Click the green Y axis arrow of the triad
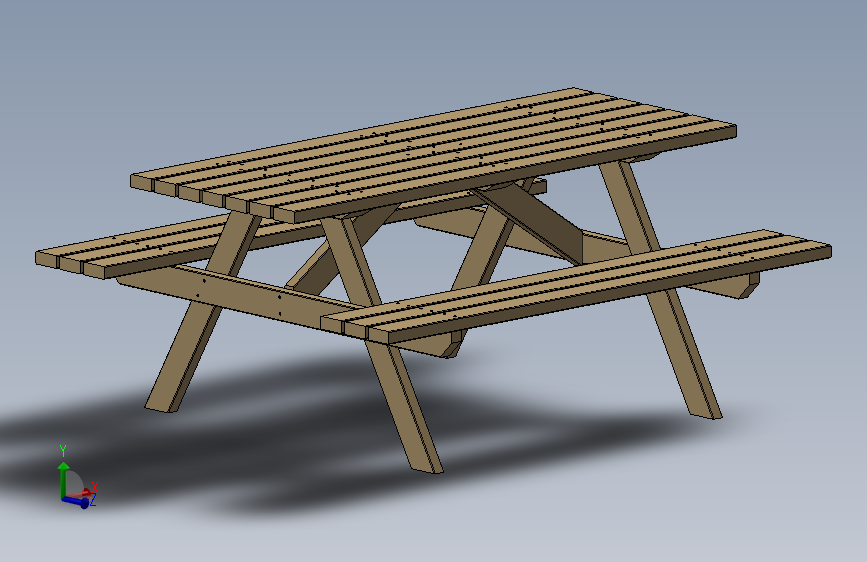This screenshot has height=562, width=867. point(63,478)
